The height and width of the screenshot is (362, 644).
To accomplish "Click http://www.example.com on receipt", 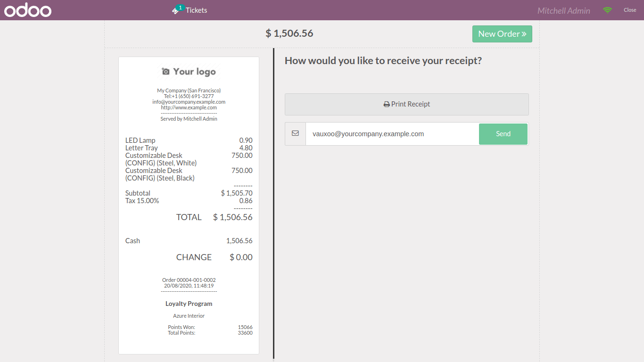I will point(189,107).
